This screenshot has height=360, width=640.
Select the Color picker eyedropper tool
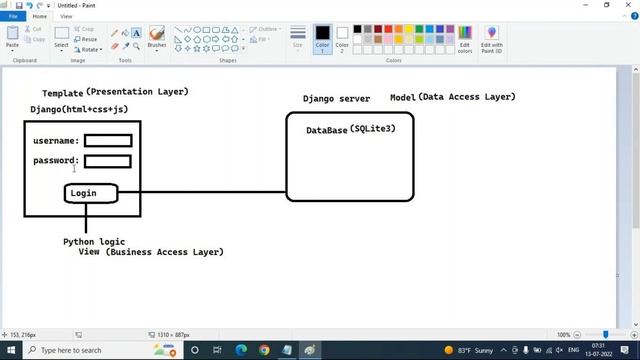[125, 46]
